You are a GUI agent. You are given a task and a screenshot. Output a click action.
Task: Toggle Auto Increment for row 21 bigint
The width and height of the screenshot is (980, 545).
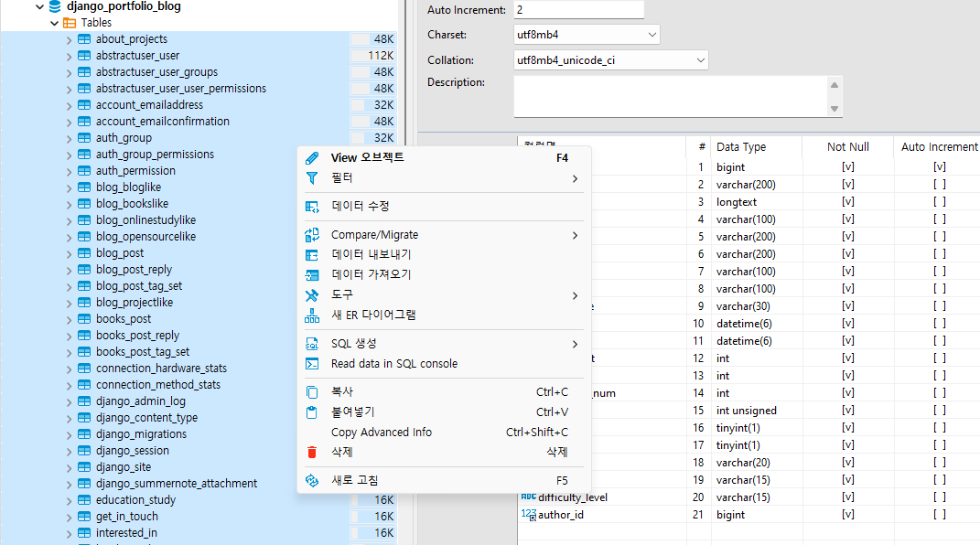(940, 515)
